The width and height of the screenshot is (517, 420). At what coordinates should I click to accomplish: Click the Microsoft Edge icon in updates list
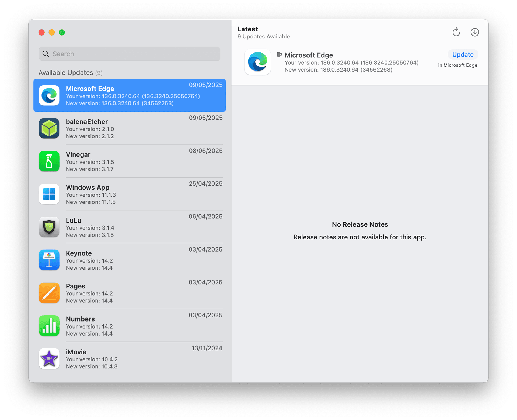(49, 96)
